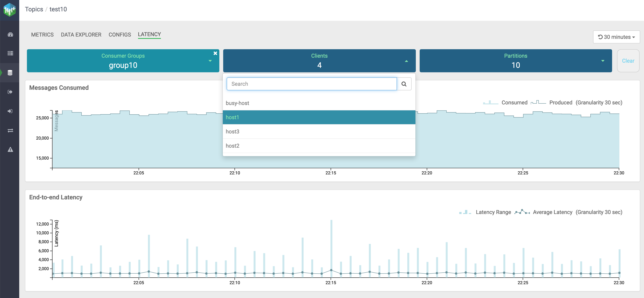Open the dashboard gauge icon in sidebar
The height and width of the screenshot is (298, 644).
pyautogui.click(x=10, y=34)
